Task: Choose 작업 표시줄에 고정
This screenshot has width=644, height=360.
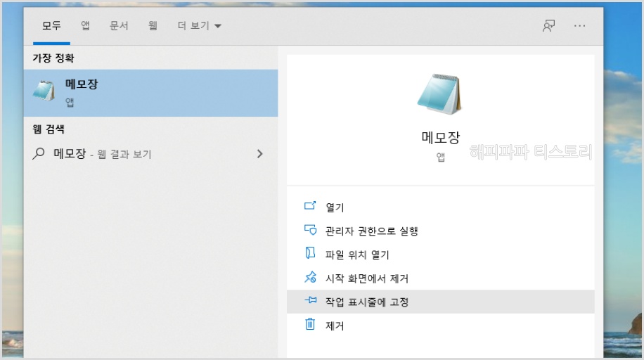Action: 440,302
